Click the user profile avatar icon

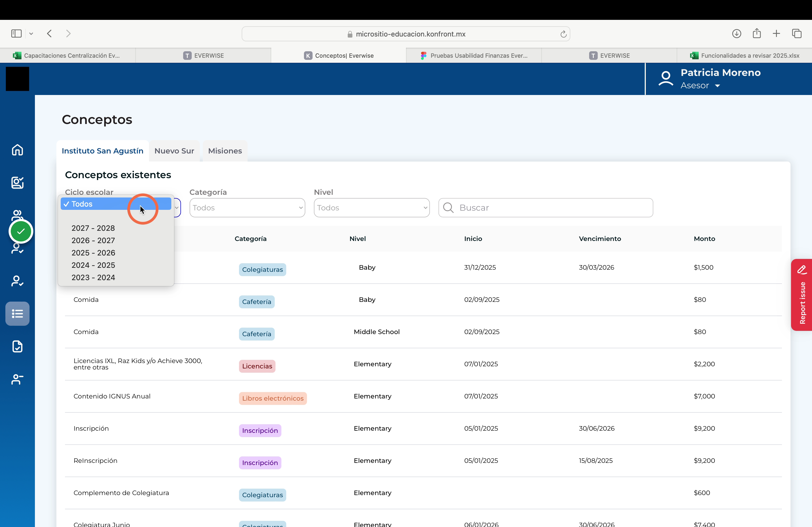click(x=666, y=78)
